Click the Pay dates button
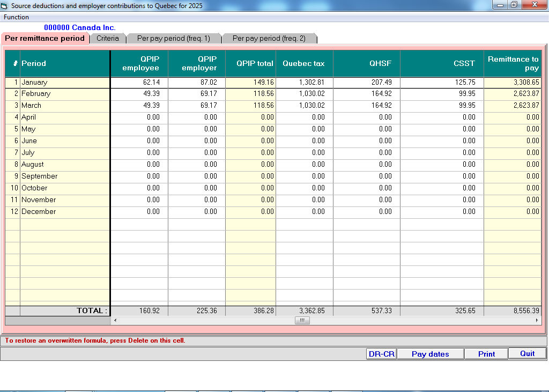 430,354
